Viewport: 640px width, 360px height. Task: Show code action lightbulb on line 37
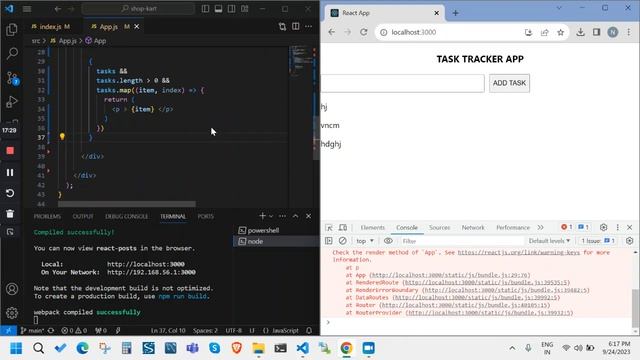point(62,136)
